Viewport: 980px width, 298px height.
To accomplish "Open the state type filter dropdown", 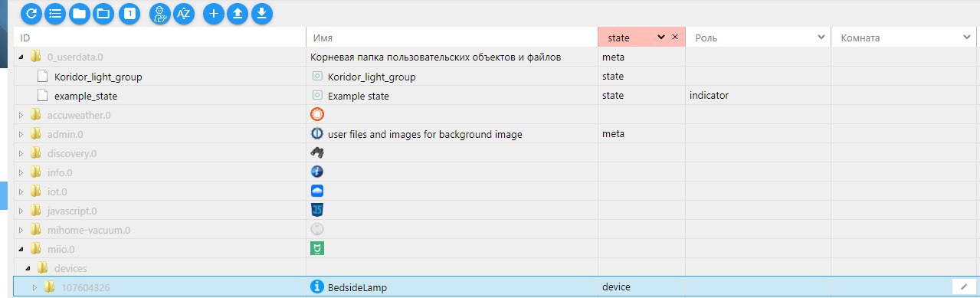I will pyautogui.click(x=661, y=37).
